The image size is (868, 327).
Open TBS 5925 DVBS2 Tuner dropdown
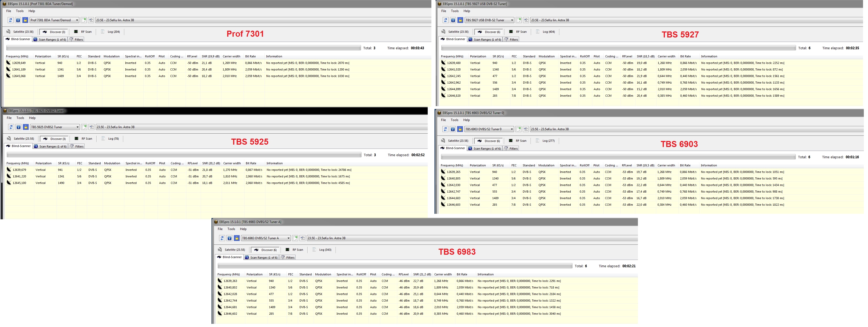[x=55, y=127]
